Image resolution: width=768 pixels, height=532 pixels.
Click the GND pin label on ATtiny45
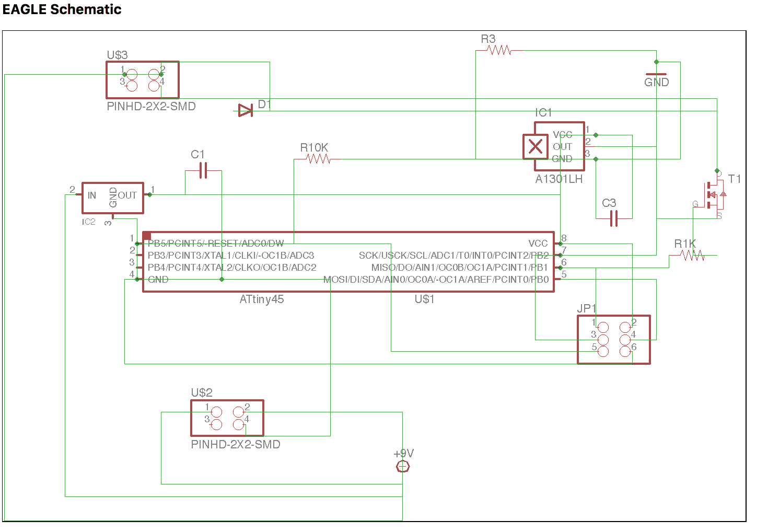158,279
